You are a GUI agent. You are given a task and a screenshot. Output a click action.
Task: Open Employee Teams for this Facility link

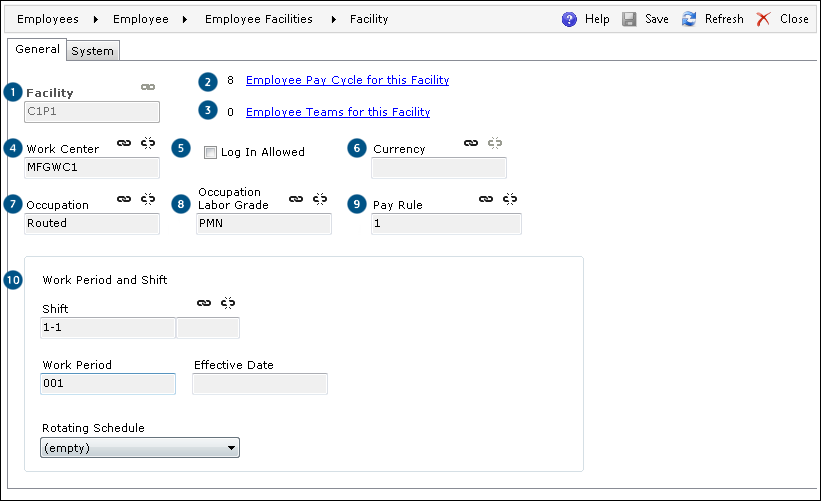point(338,112)
